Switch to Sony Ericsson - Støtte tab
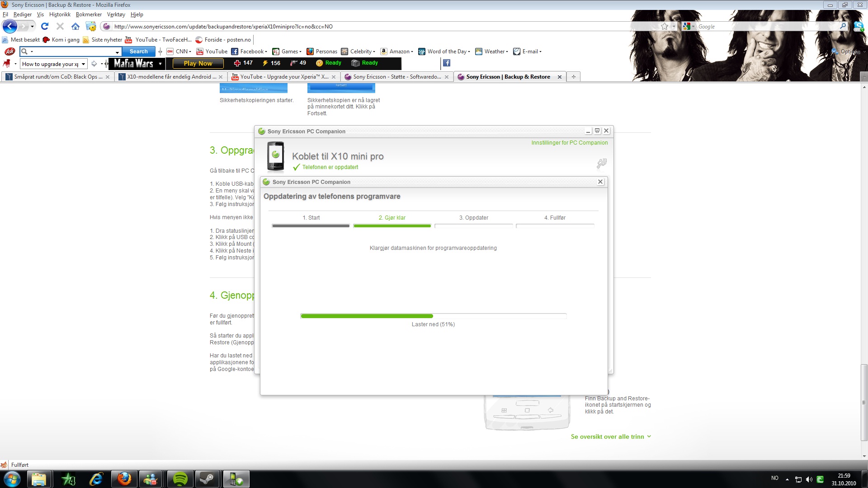Screen dimensions: 868x488 pos(397,77)
